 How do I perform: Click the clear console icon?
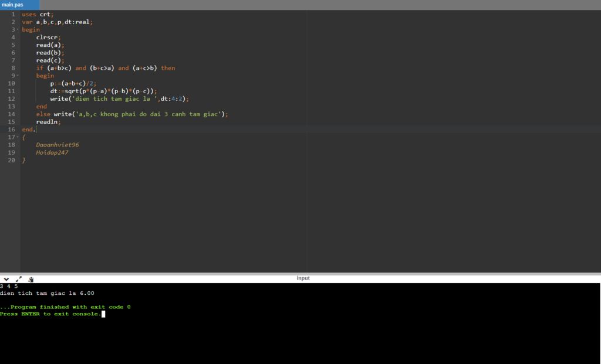[31, 280]
